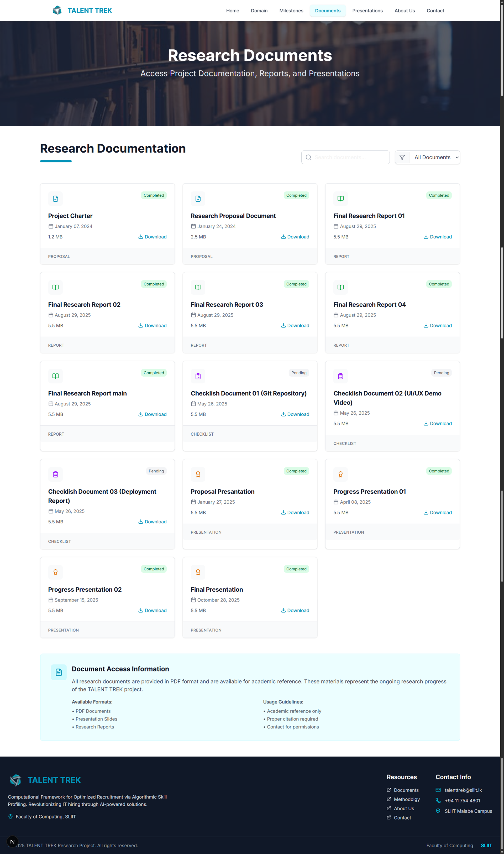
Task: Open the All Documents dropdown
Action: (435, 157)
